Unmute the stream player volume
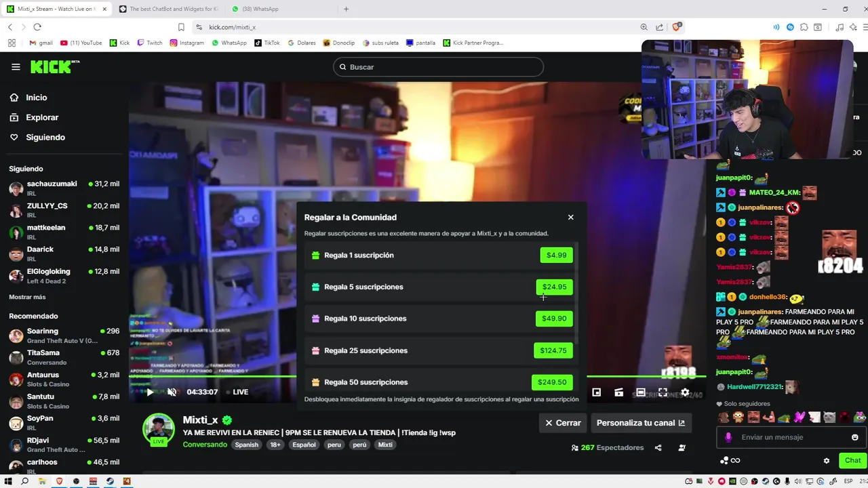 click(x=172, y=392)
